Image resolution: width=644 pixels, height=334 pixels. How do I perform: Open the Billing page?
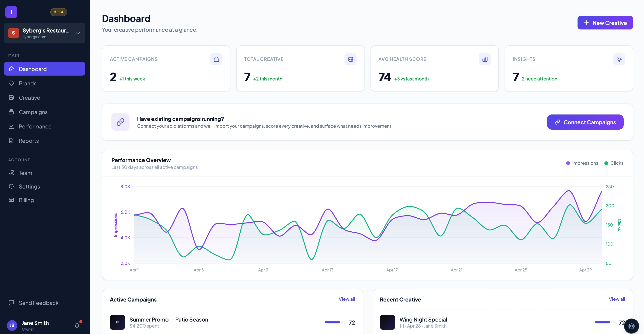45,200
